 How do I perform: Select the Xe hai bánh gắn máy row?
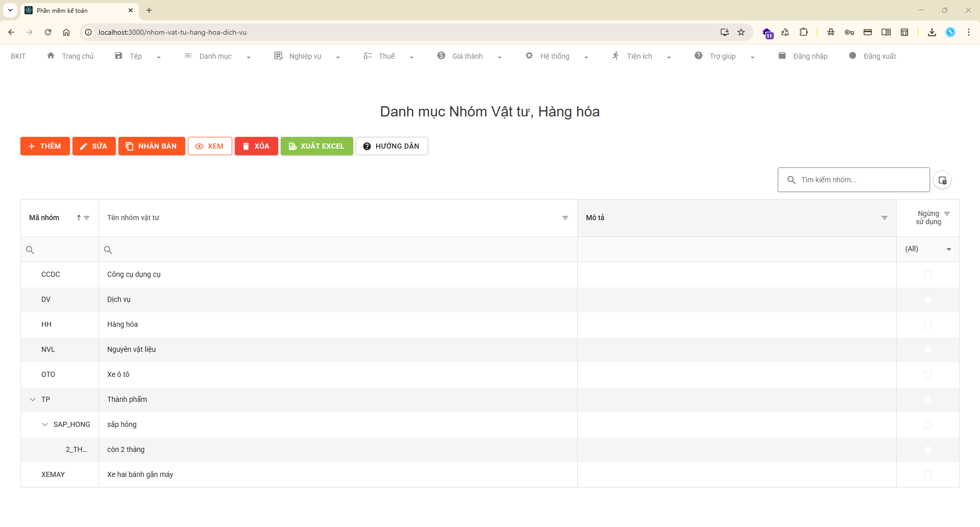click(490, 475)
